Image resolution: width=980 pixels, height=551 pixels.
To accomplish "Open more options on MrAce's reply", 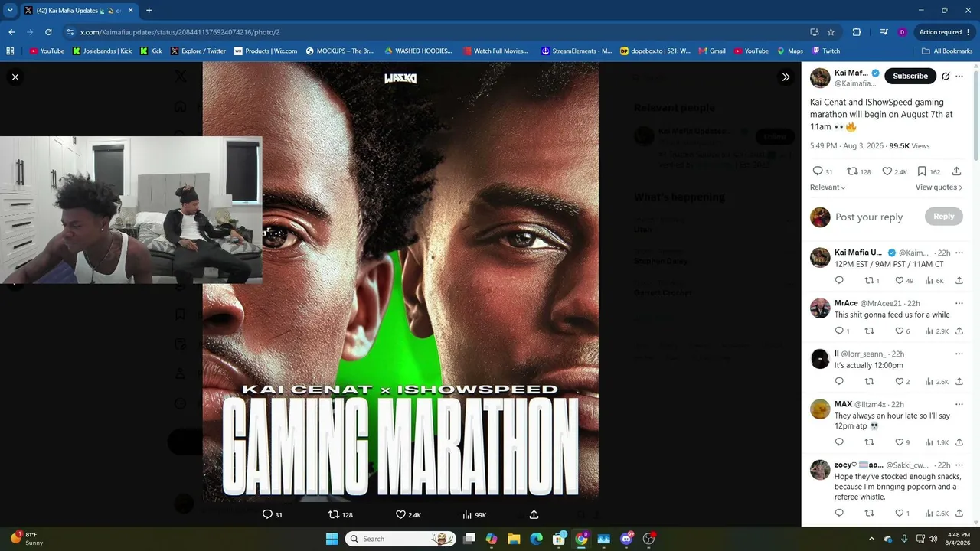I will [959, 303].
